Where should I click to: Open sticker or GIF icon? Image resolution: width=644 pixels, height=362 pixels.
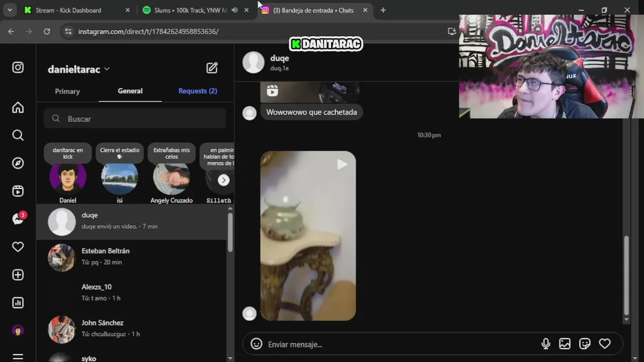pyautogui.click(x=585, y=344)
